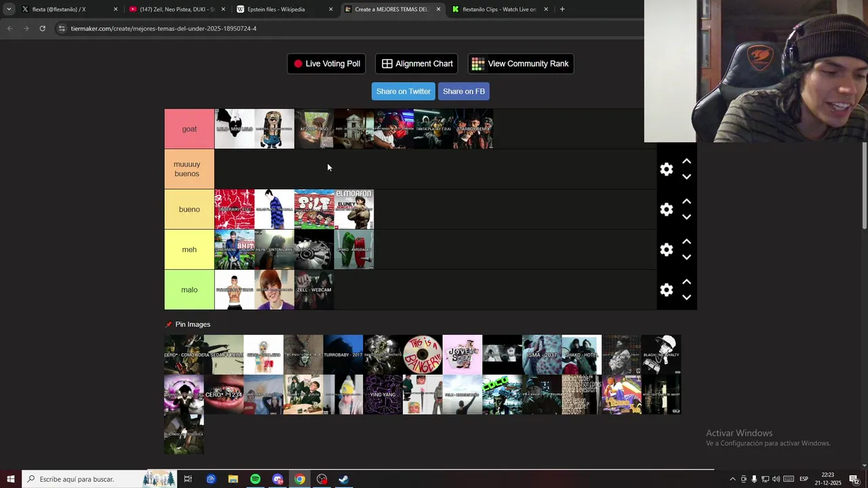
Task: Share tier list on FB
Action: pos(464,91)
